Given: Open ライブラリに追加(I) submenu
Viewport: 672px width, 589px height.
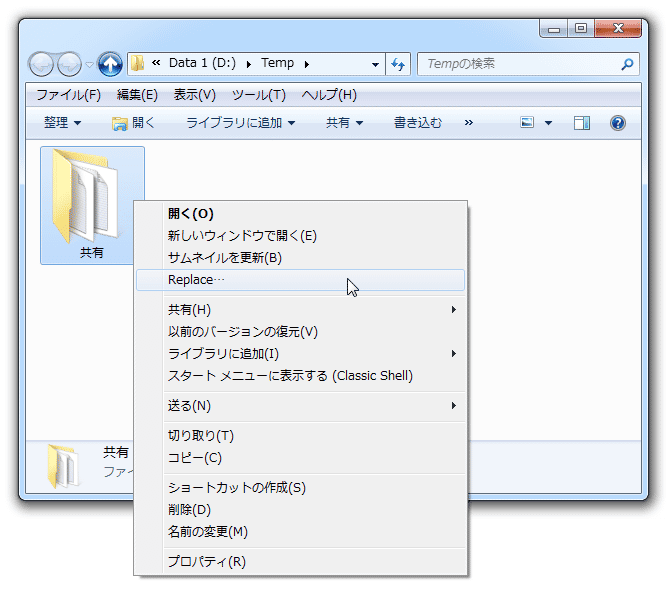Looking at the screenshot, I should tap(300, 354).
